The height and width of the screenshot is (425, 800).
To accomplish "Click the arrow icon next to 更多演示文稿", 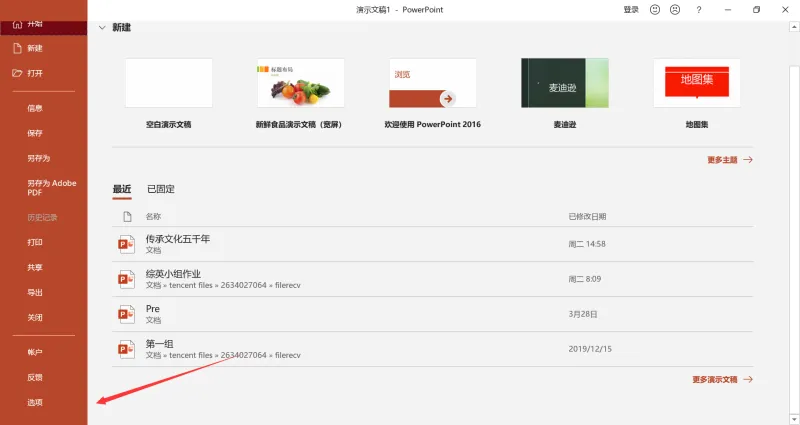I will (x=748, y=380).
